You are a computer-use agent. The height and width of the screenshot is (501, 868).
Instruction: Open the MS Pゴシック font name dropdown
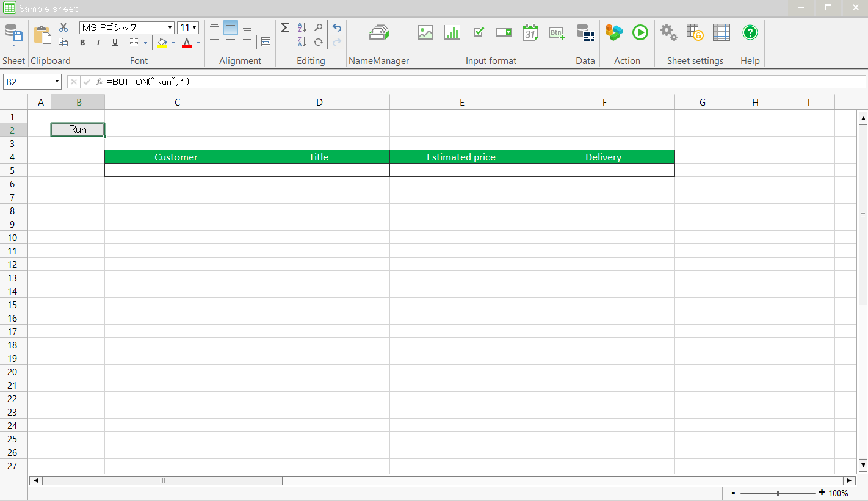coord(170,27)
